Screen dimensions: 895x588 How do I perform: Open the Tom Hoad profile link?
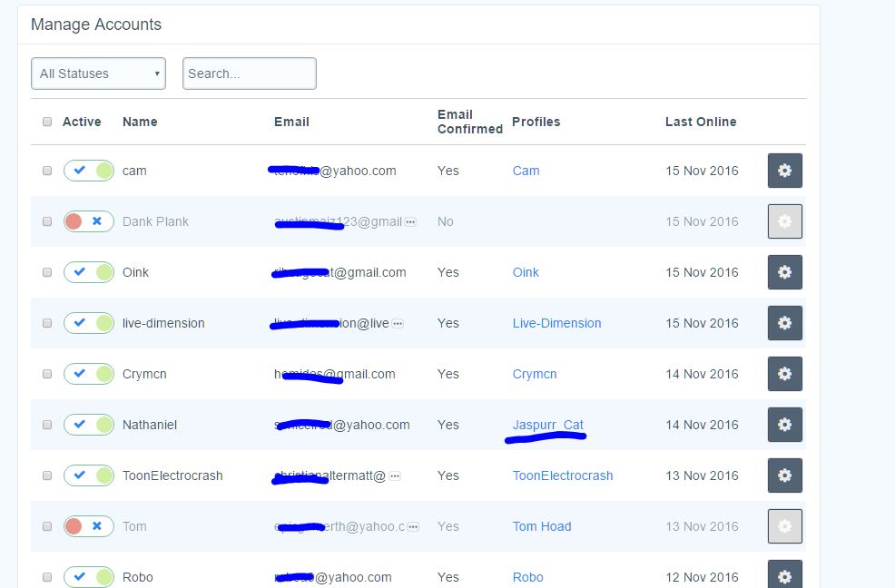pos(541,526)
